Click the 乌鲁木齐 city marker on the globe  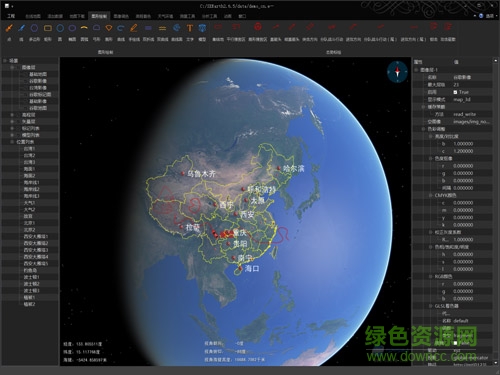(x=183, y=173)
